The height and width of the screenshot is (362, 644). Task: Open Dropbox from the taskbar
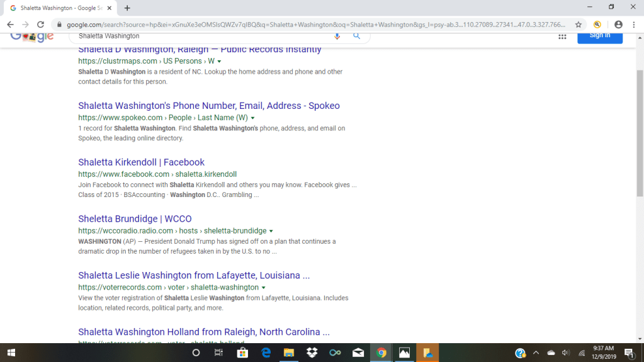pos(312,353)
